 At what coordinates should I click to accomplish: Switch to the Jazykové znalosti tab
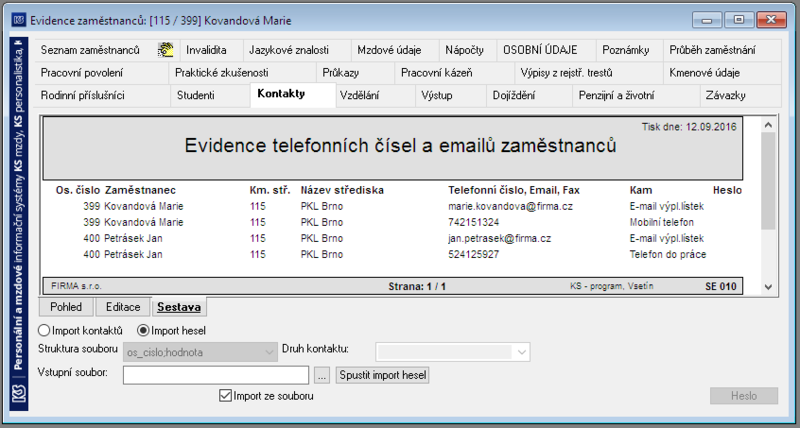click(x=297, y=50)
